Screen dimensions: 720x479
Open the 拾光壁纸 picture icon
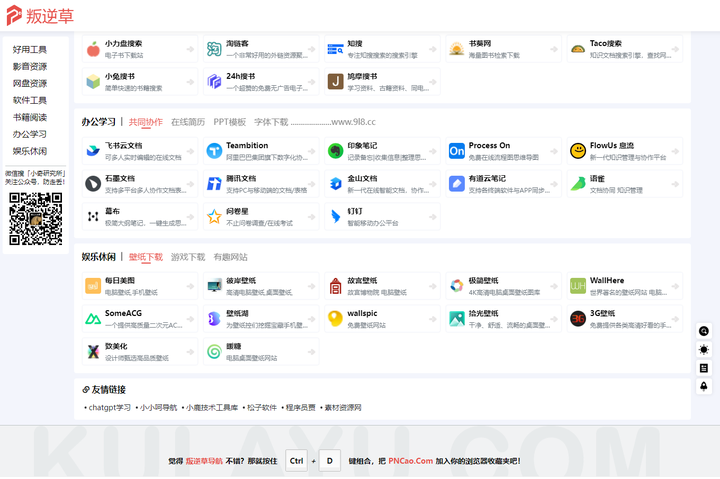[x=457, y=319]
